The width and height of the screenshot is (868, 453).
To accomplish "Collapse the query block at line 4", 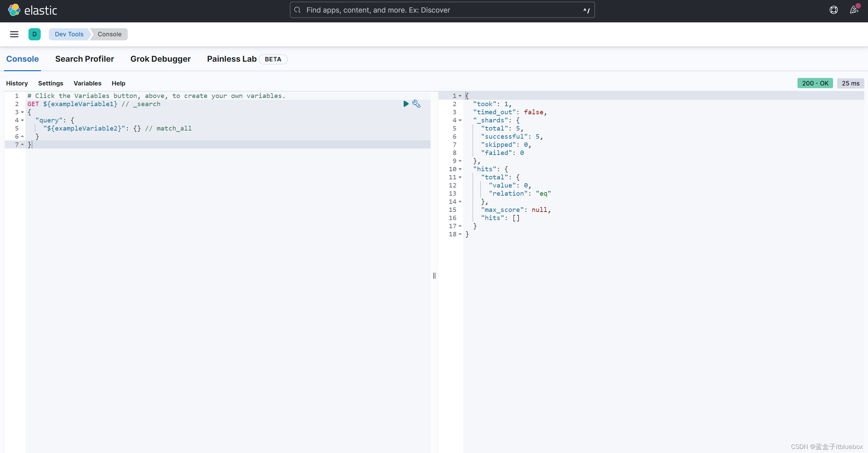I will [x=22, y=120].
